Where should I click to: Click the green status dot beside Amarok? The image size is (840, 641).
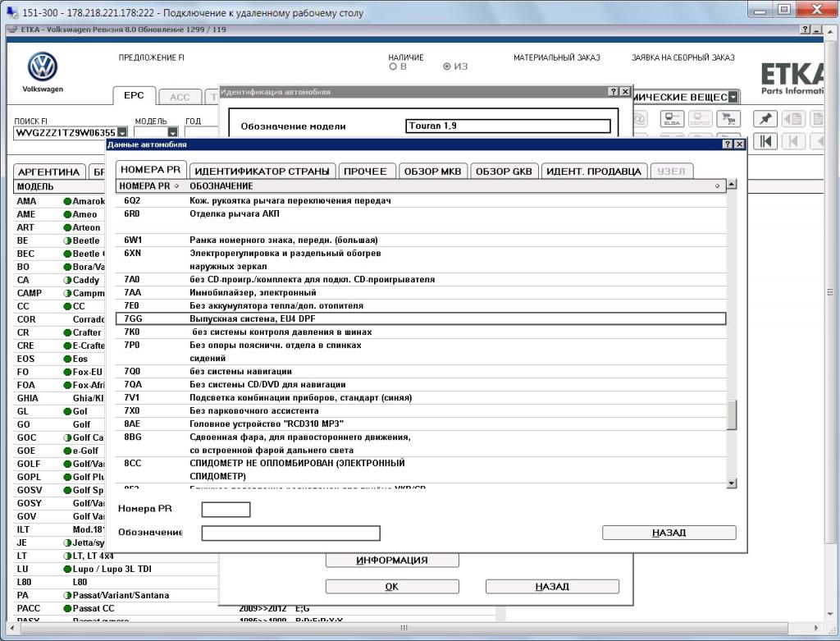67,202
